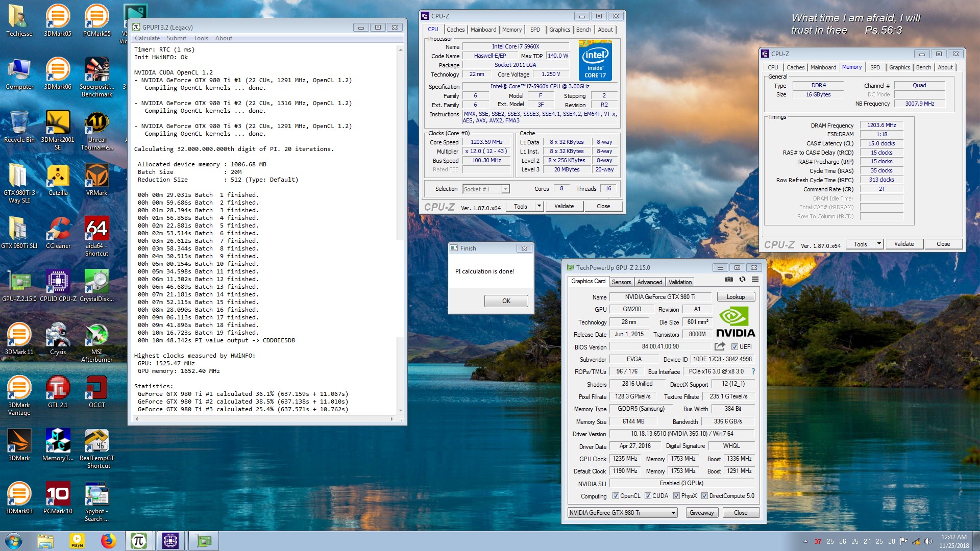Click the volume speaker tray icon
Viewport: 980px width, 551px height.
click(928, 541)
